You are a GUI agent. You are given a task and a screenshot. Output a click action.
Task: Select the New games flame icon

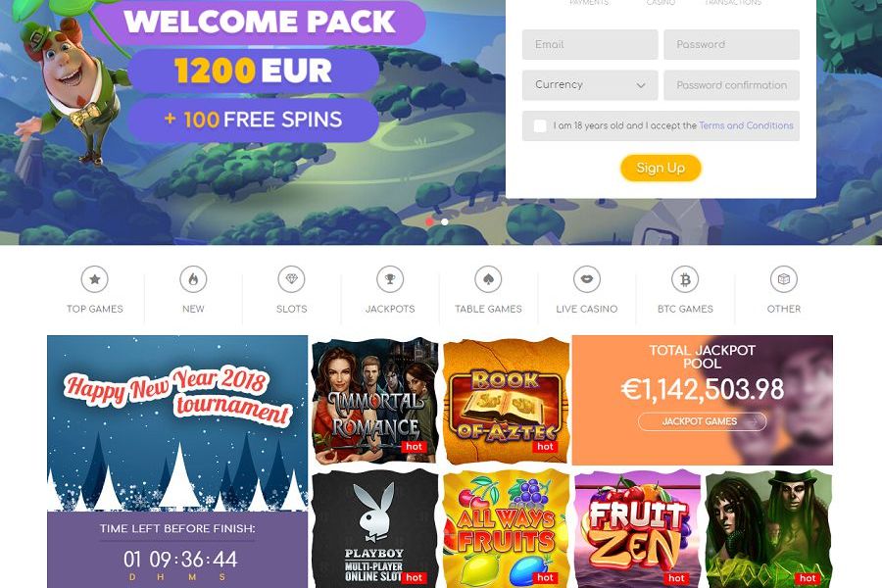193,279
